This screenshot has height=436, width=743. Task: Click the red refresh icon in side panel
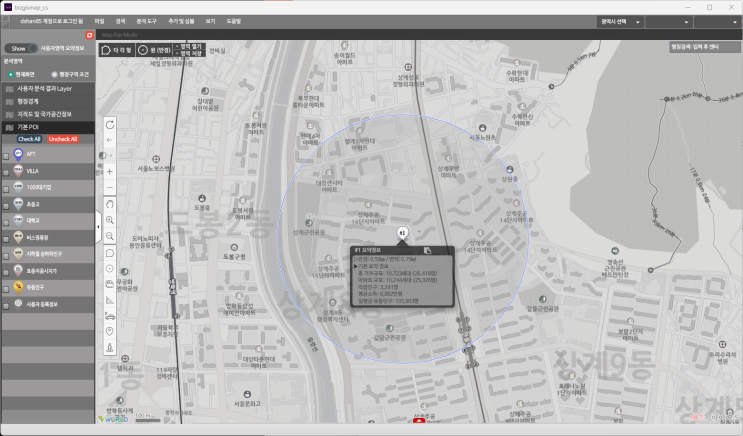[89, 35]
